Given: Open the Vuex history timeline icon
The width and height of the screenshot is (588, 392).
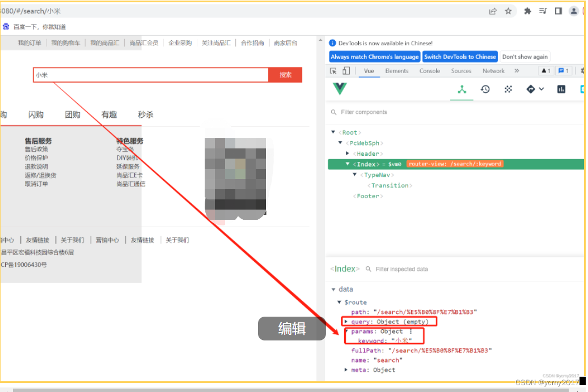Looking at the screenshot, I should [x=485, y=89].
